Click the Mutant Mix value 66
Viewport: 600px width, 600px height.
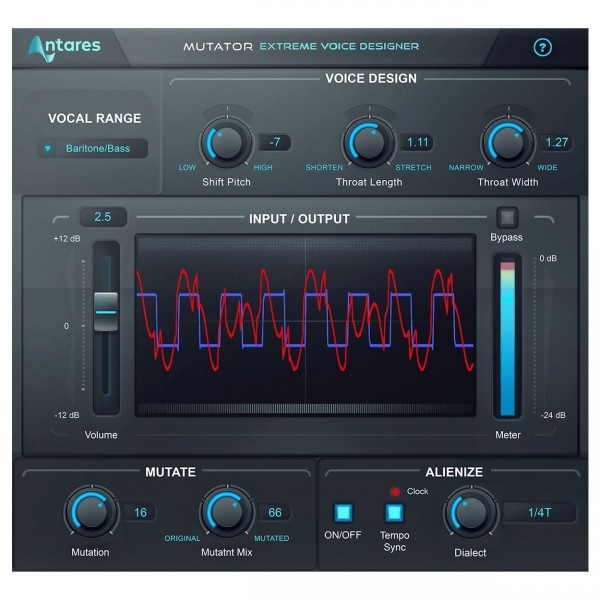point(275,512)
